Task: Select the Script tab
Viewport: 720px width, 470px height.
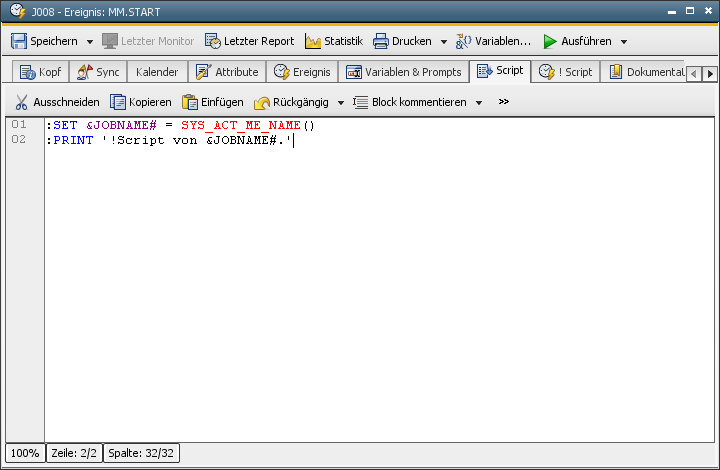Action: [500, 71]
